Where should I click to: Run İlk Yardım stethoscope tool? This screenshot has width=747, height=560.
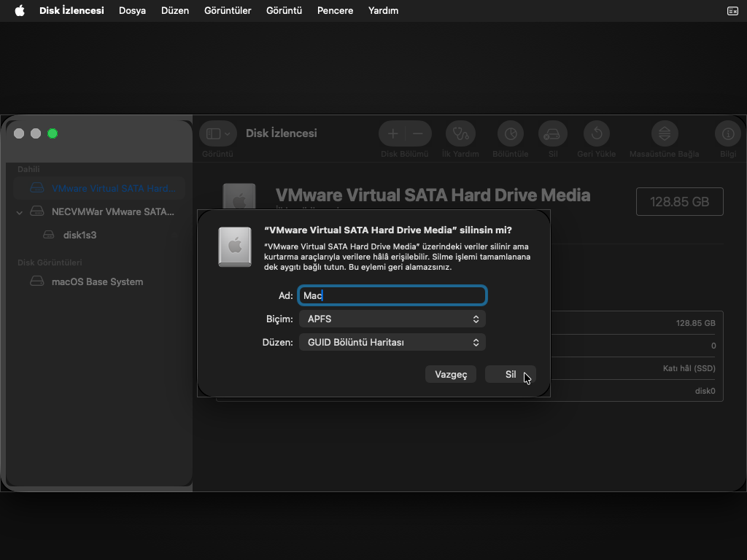[460, 134]
